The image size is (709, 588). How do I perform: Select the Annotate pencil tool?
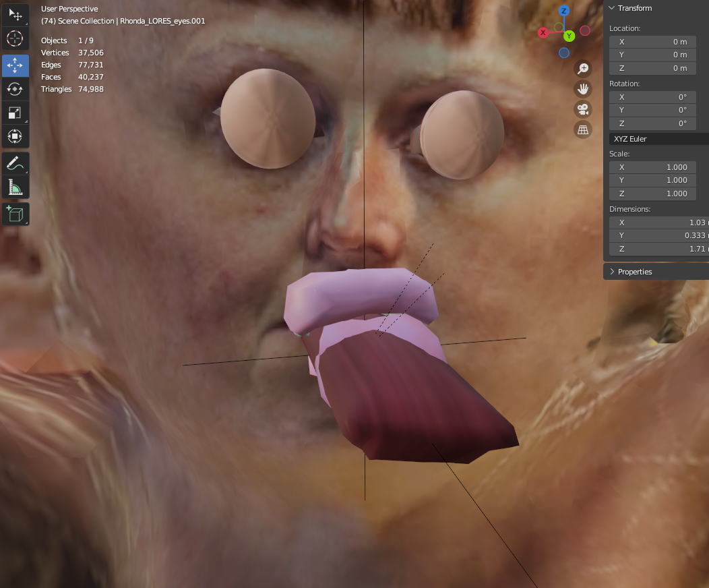(x=16, y=164)
